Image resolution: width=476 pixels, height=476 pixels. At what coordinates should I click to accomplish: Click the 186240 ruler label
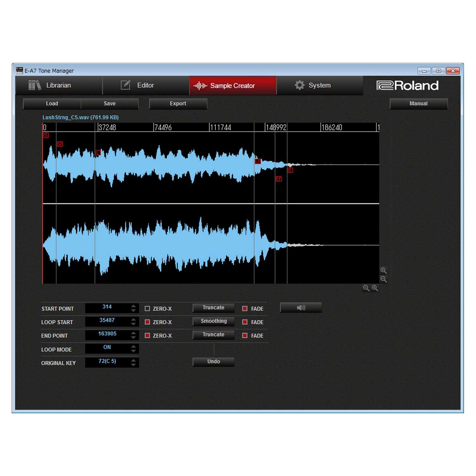pyautogui.click(x=332, y=128)
